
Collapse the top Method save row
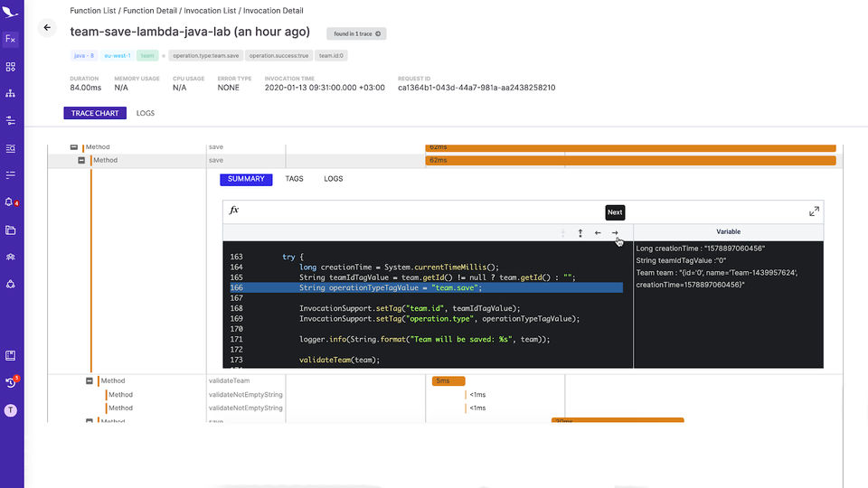point(73,147)
